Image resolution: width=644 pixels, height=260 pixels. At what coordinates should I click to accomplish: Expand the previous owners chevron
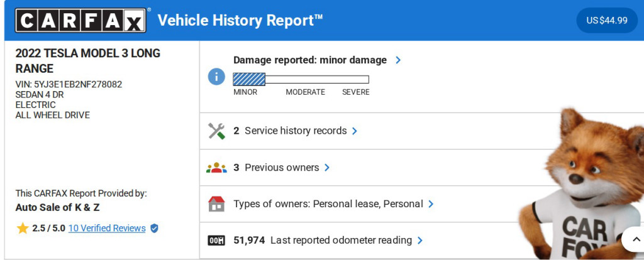(x=327, y=168)
